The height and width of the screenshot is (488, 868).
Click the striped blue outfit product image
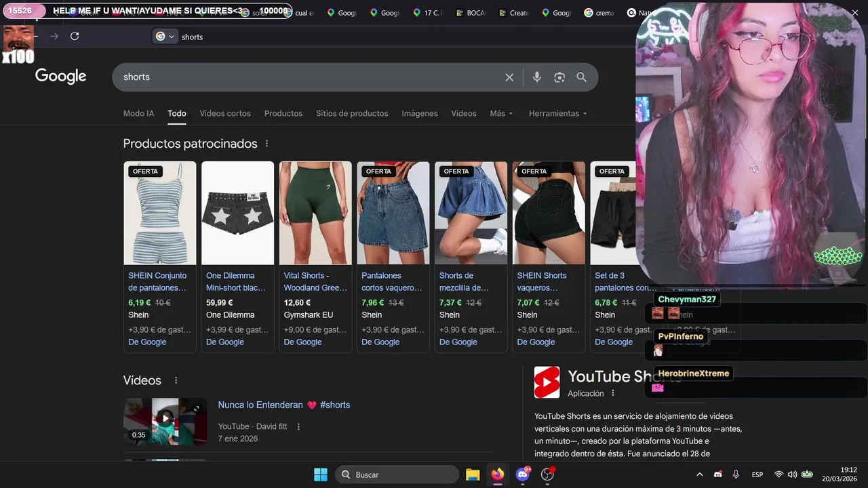[x=160, y=213]
